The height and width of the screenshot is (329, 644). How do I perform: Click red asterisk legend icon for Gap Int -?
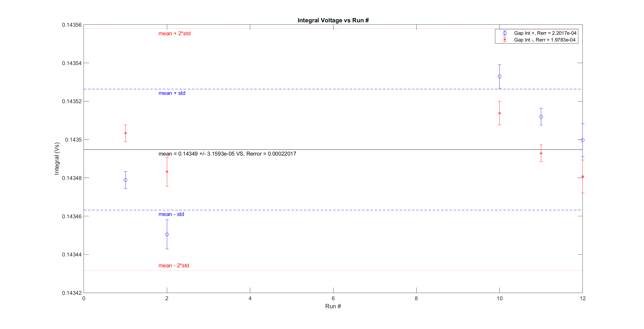pyautogui.click(x=505, y=40)
